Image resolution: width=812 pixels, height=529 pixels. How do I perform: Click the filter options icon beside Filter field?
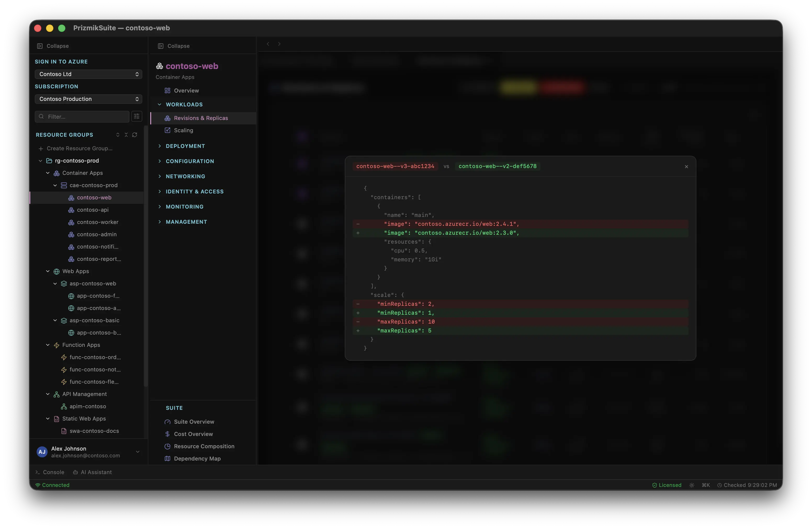[x=137, y=117]
